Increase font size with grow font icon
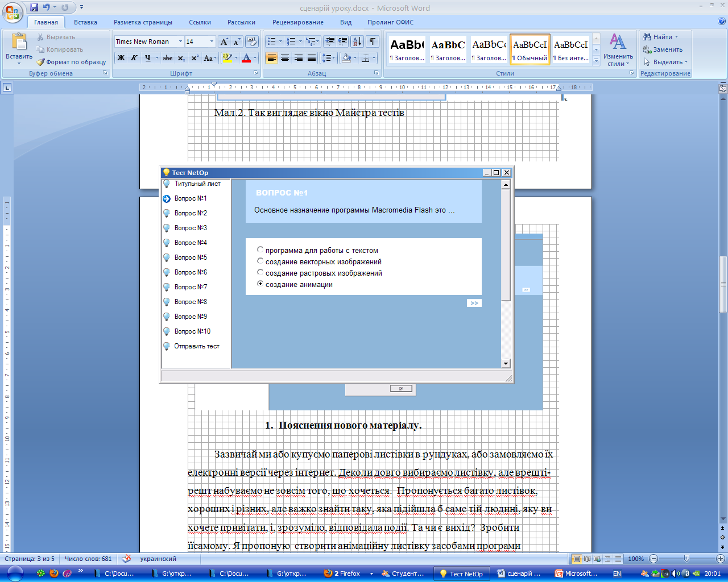The width and height of the screenshot is (728, 582). point(224,41)
